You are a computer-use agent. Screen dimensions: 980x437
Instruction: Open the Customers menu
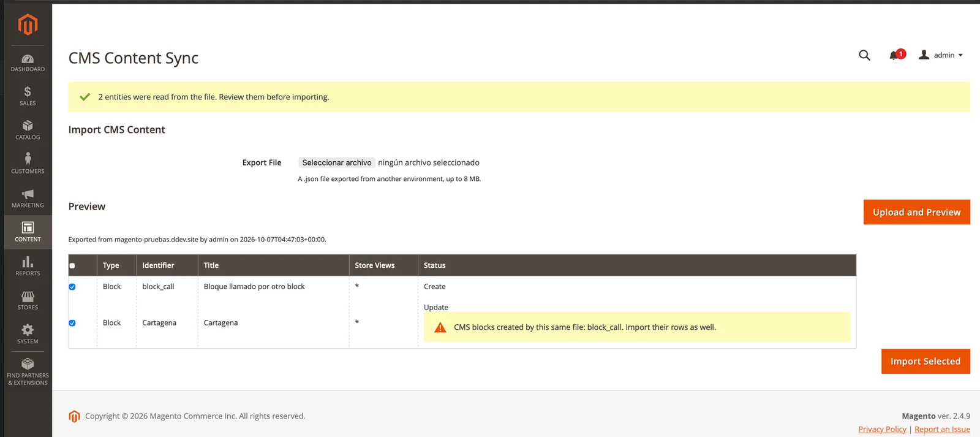click(x=28, y=164)
